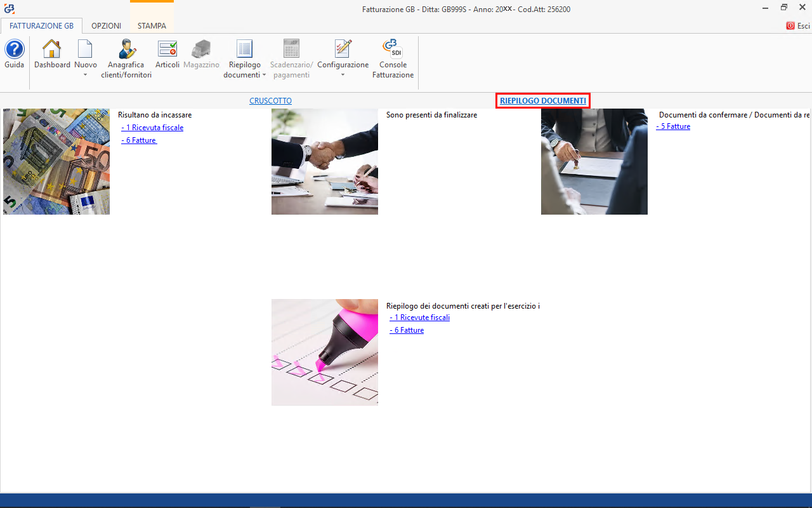812x508 pixels.
Task: Click the Esci exit icon
Action: pos(790,26)
